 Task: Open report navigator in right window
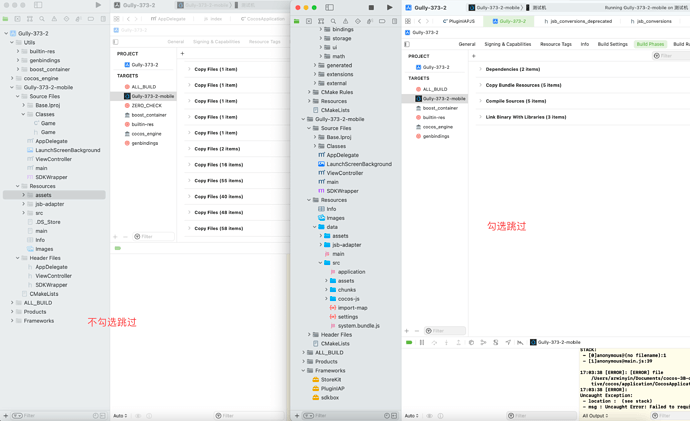[x=394, y=21]
